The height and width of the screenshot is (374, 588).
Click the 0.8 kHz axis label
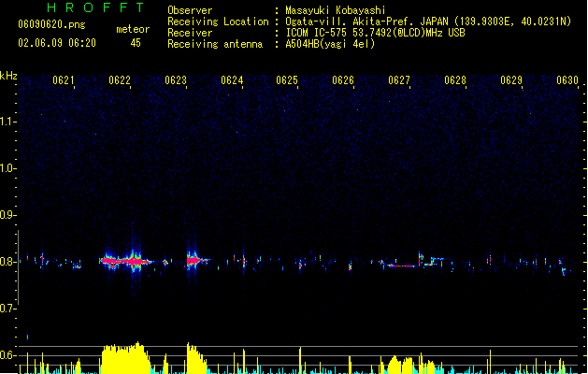[x=7, y=262]
